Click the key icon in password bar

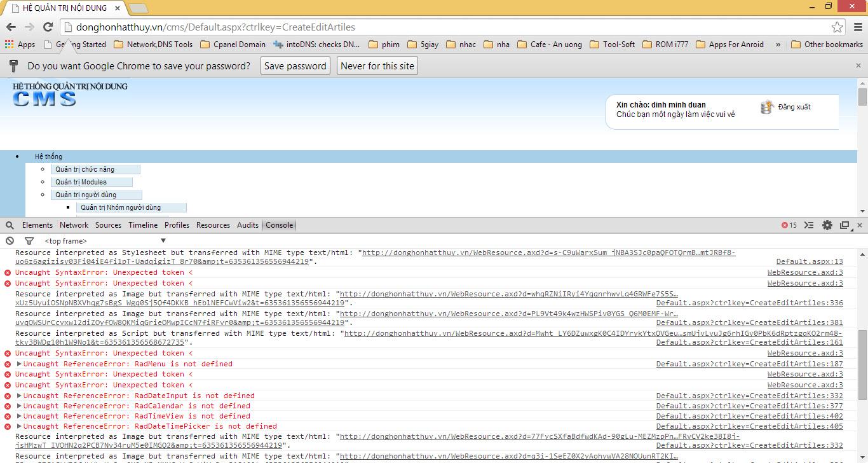(x=14, y=66)
